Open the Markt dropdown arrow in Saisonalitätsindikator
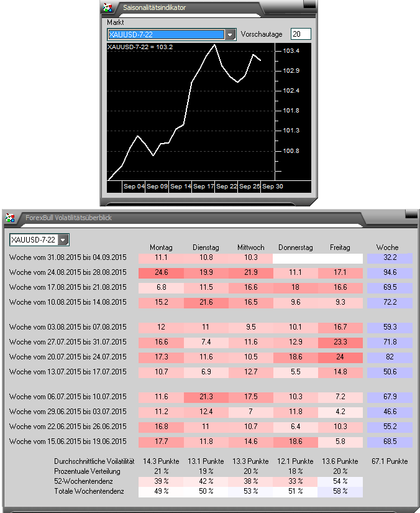420x513 pixels. [231, 35]
